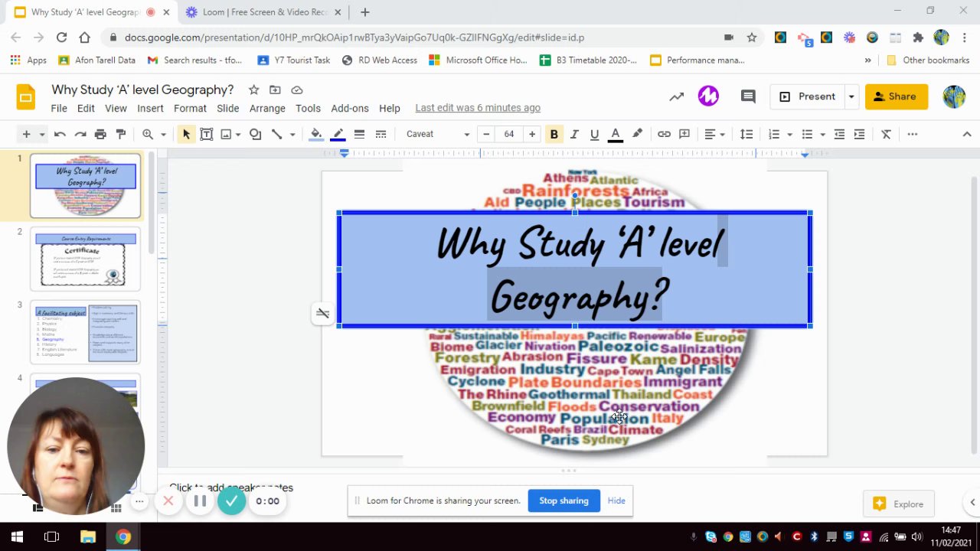Click the Insert link icon
The image size is (980, 551).
664,134
